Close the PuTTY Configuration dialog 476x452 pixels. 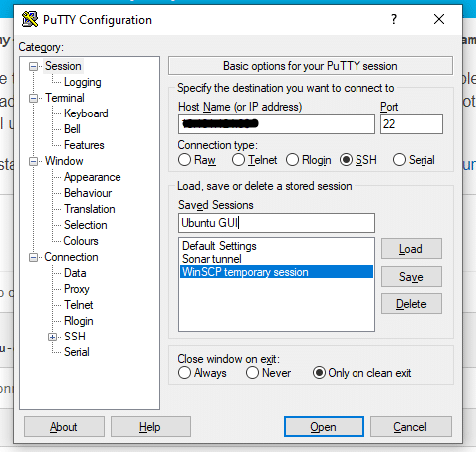point(439,19)
